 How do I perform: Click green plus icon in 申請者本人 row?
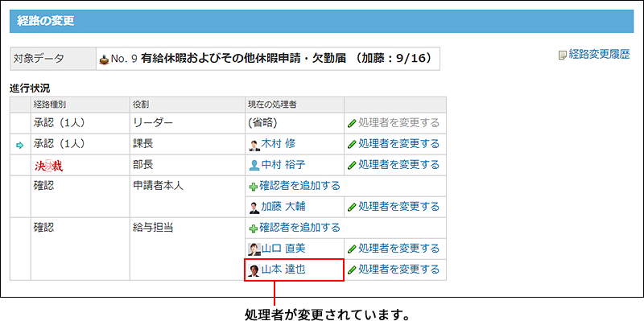(254, 187)
